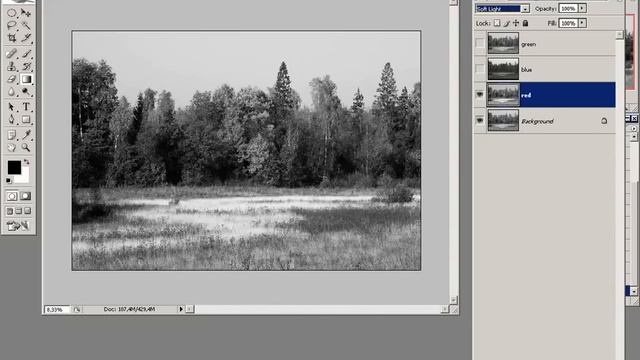Show the green layer
The width and height of the screenshot is (640, 360).
(480, 44)
